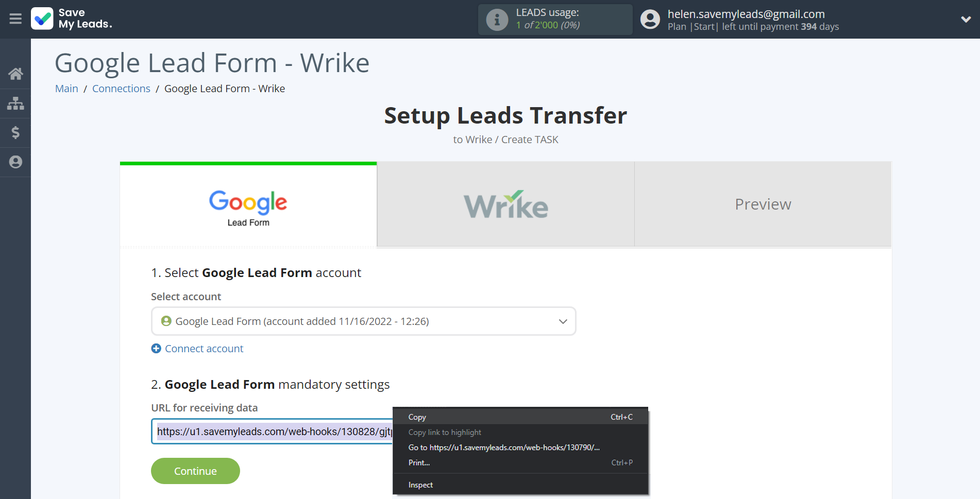
Task: Open the hamburger menu icon
Action: pyautogui.click(x=15, y=19)
